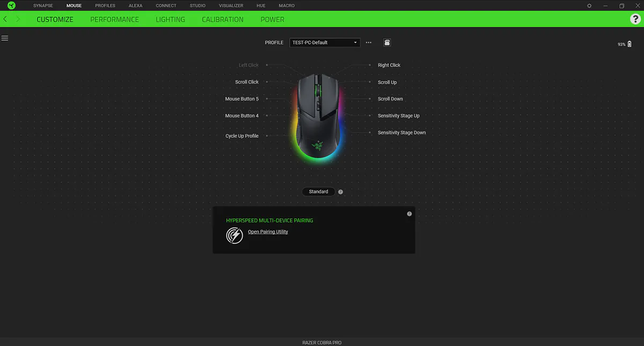The width and height of the screenshot is (644, 346).
Task: Select the CUSTOMIZE subtab
Action: pyautogui.click(x=55, y=19)
